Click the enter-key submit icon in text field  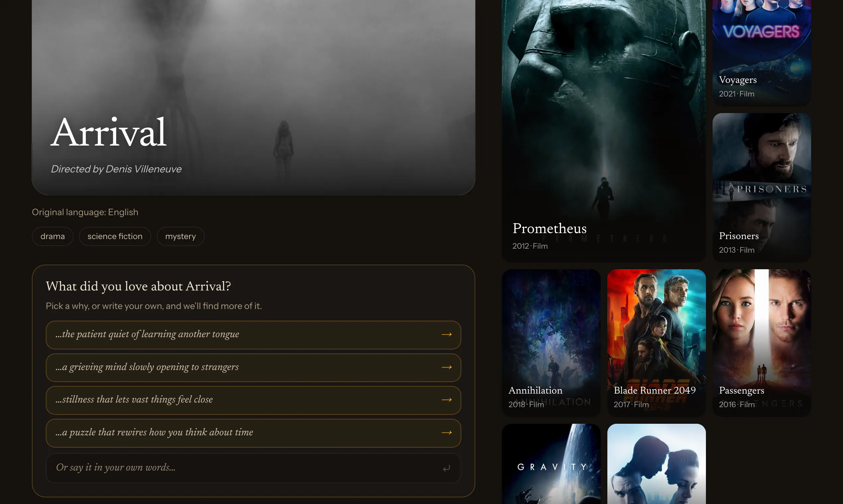(x=446, y=468)
